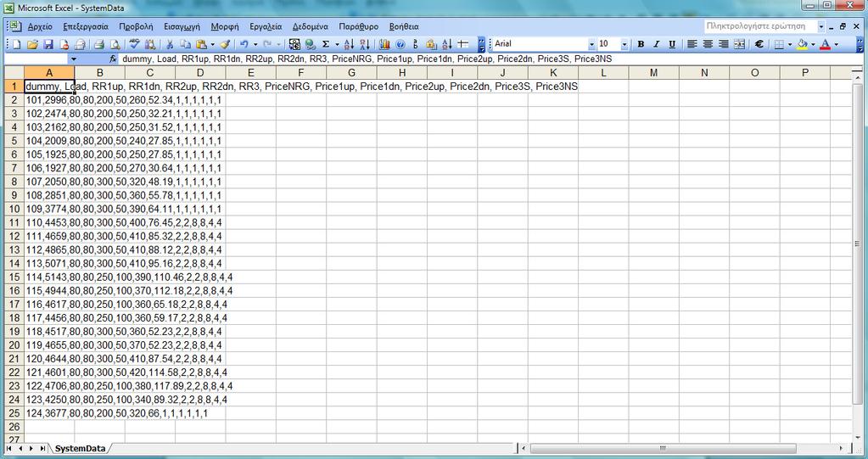Create a new blank workbook
Image resolution: width=868 pixels, height=459 pixels.
(16, 44)
